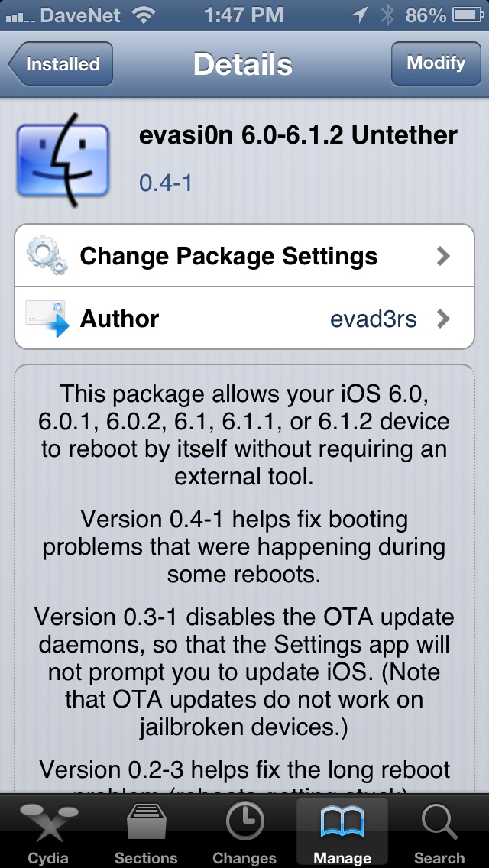Tap the 0.4-1 version label
This screenshot has height=868, width=489.
coord(166,182)
